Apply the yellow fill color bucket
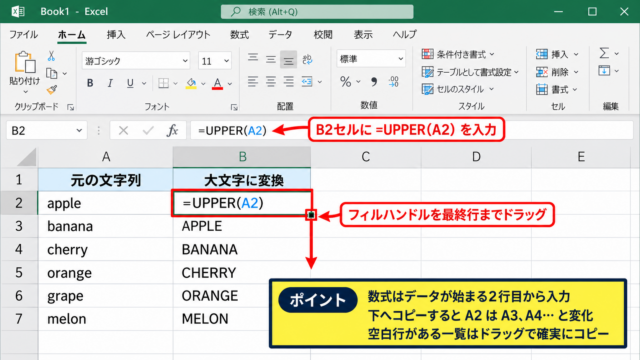Image resolution: width=640 pixels, height=360 pixels. [191, 83]
